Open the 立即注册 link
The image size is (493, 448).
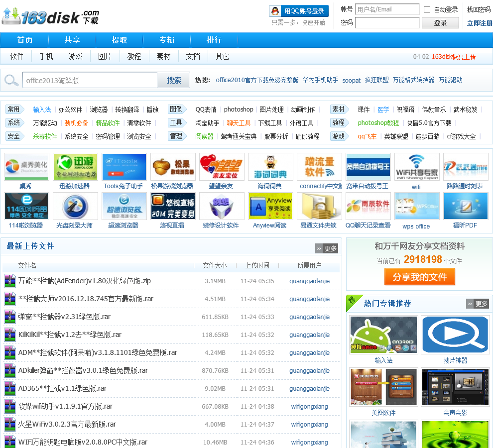tap(480, 23)
